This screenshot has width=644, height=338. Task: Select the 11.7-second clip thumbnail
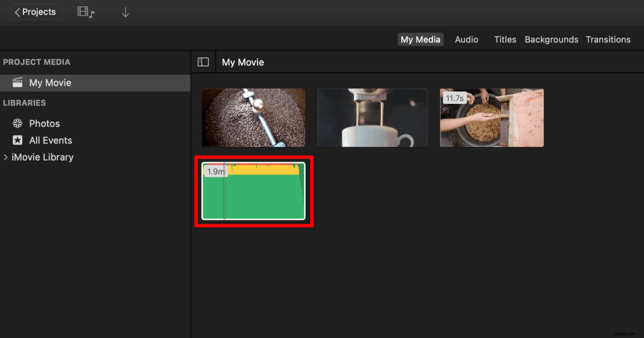(x=491, y=117)
